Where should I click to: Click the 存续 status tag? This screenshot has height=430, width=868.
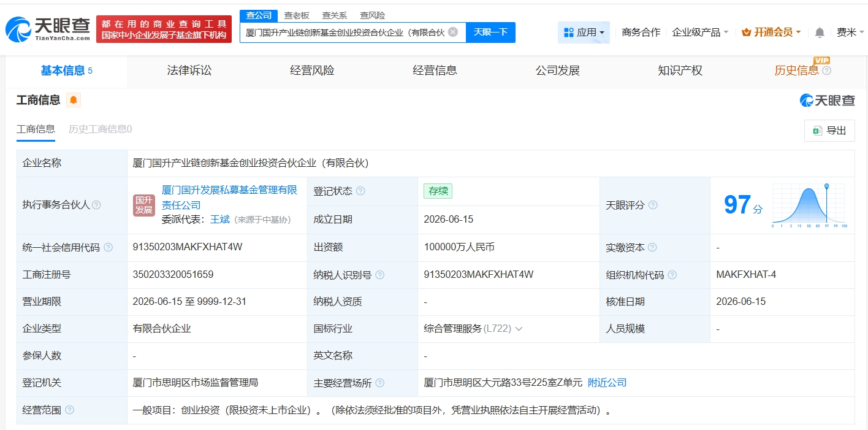[x=438, y=191]
